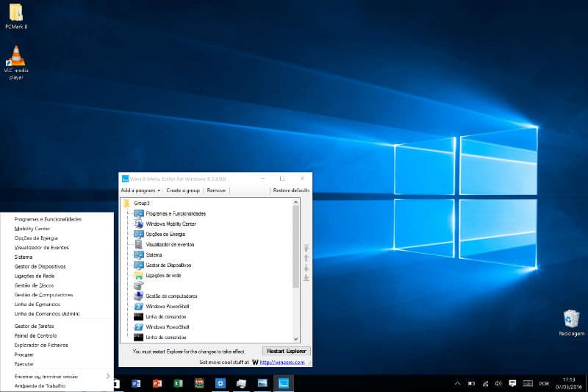This screenshot has height=392, width=588.
Task: Open Excel from the taskbar
Action: 178,383
